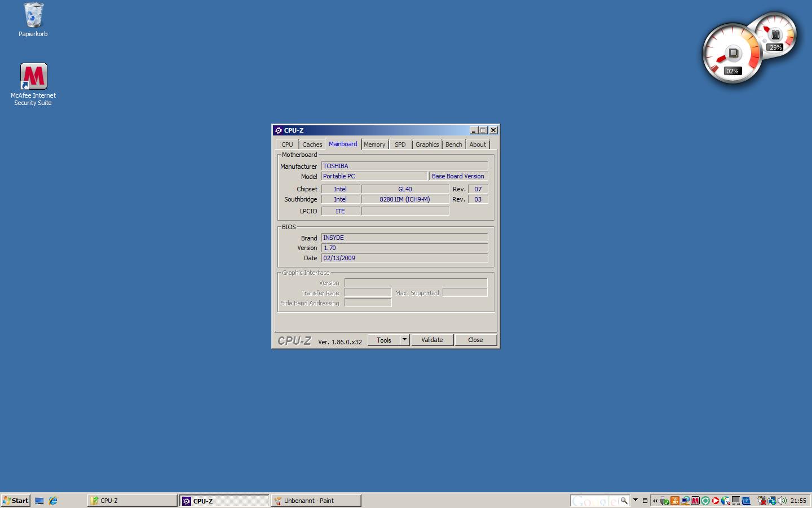Expand the Tools dropdown arrow
Image resolution: width=812 pixels, height=508 pixels.
pos(404,340)
